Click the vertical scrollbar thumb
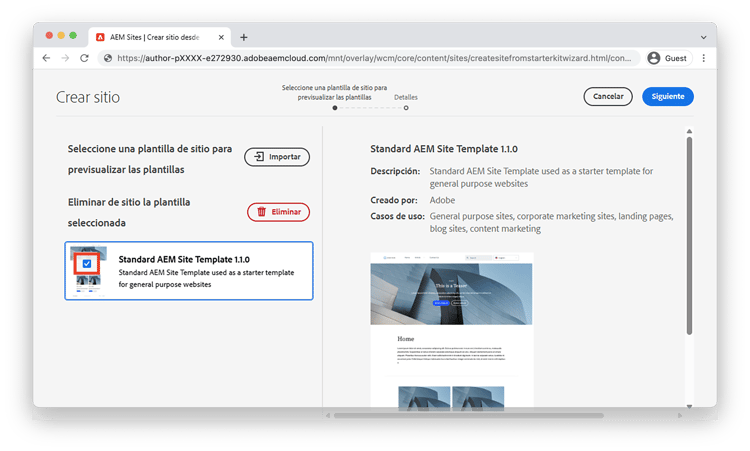Screen dimensions: 750x451 pyautogui.click(x=689, y=236)
